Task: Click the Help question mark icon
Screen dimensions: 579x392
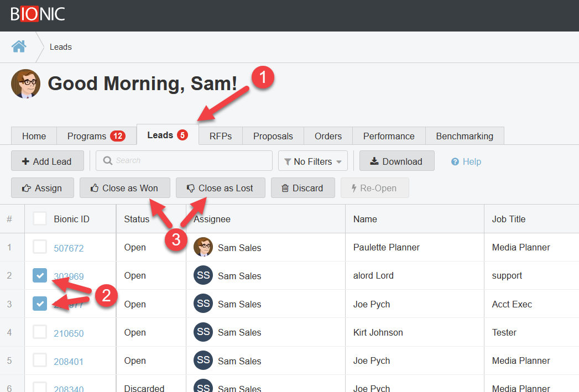Action: point(455,161)
